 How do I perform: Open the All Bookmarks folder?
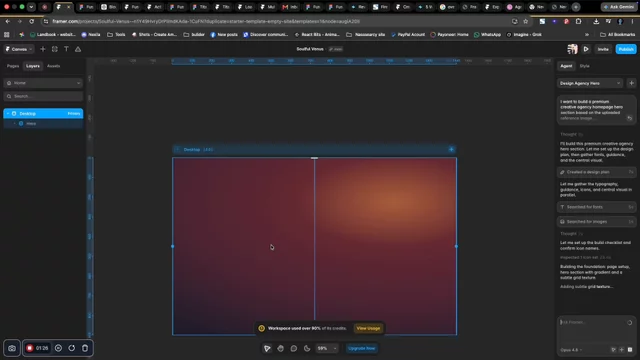(618, 35)
